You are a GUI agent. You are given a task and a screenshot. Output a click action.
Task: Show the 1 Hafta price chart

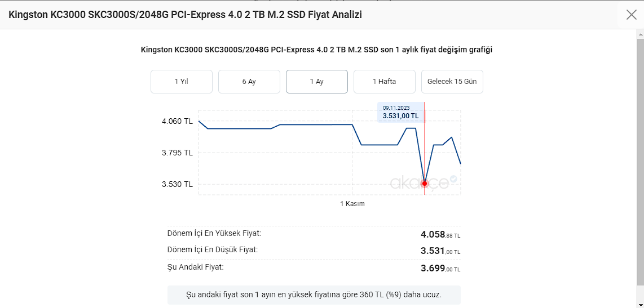[x=384, y=82]
